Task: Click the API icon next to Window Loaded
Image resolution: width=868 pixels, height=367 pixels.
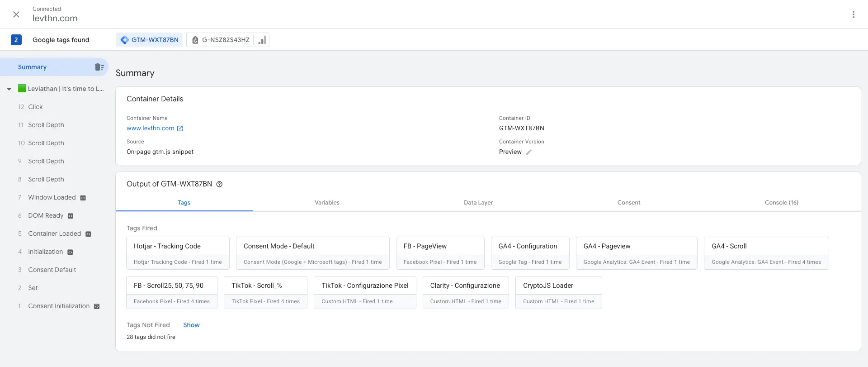Action: coord(83,198)
